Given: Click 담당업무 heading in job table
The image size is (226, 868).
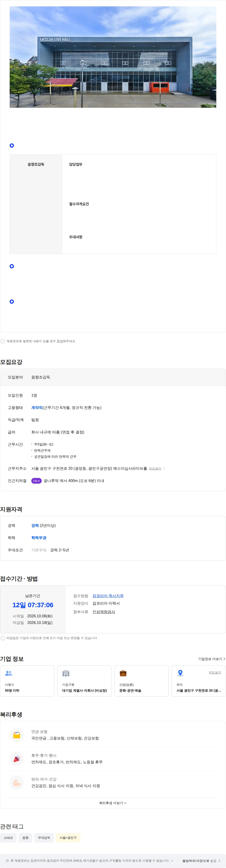Looking at the screenshot, I should click(76, 164).
